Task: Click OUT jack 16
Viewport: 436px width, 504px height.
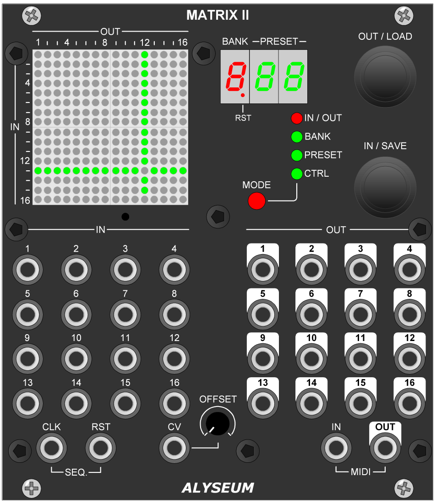Action: [409, 403]
